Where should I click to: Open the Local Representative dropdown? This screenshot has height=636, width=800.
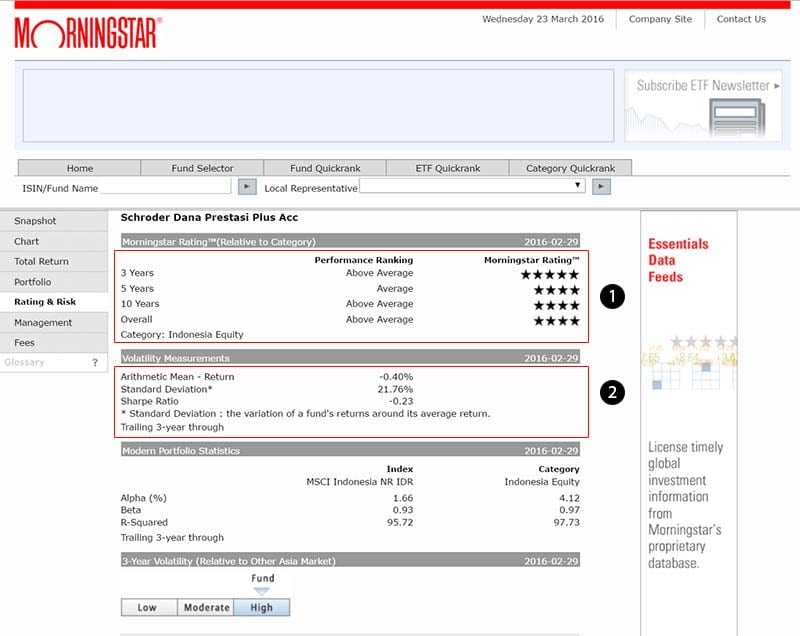tap(472, 187)
